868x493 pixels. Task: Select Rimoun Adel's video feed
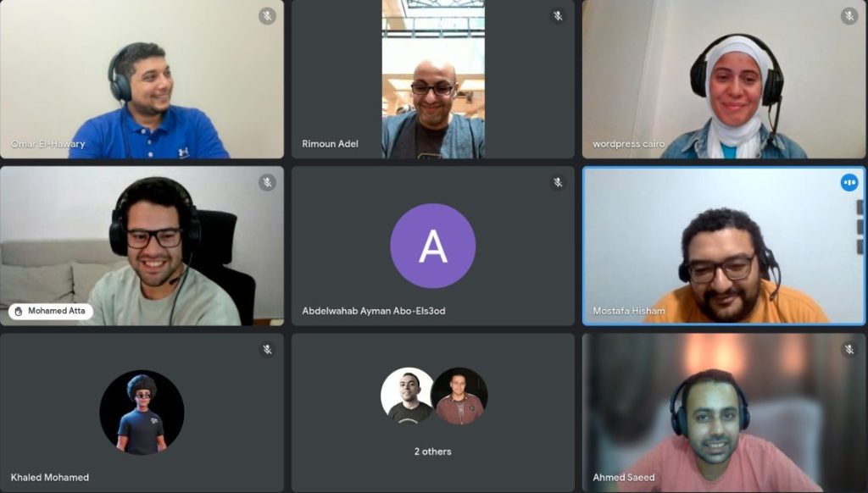(433, 79)
